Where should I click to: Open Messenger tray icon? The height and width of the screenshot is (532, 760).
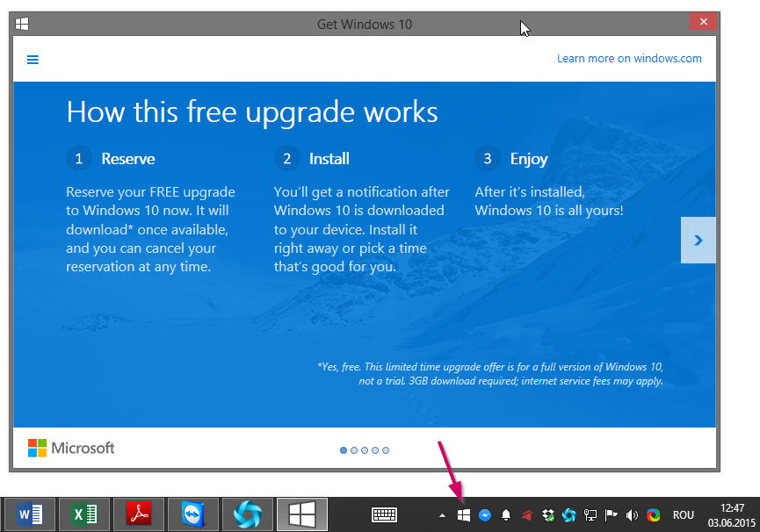coord(485,515)
